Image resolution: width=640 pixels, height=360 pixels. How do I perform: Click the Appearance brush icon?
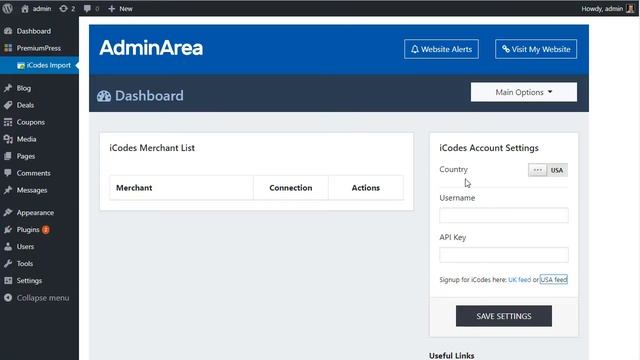8,213
